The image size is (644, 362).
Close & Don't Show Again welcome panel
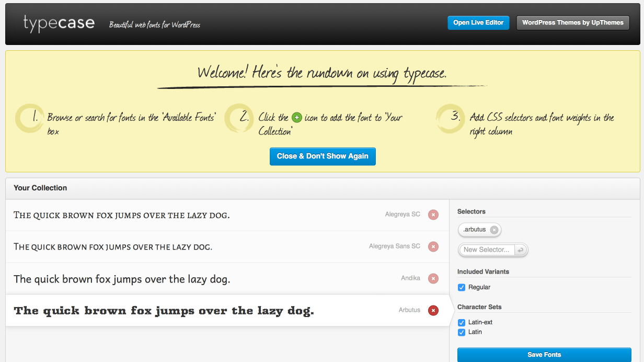(x=323, y=156)
